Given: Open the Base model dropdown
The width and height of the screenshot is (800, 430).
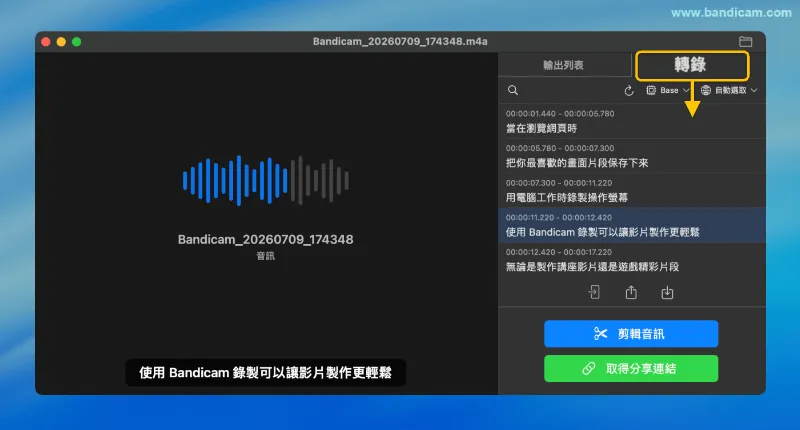Looking at the screenshot, I should [668, 90].
